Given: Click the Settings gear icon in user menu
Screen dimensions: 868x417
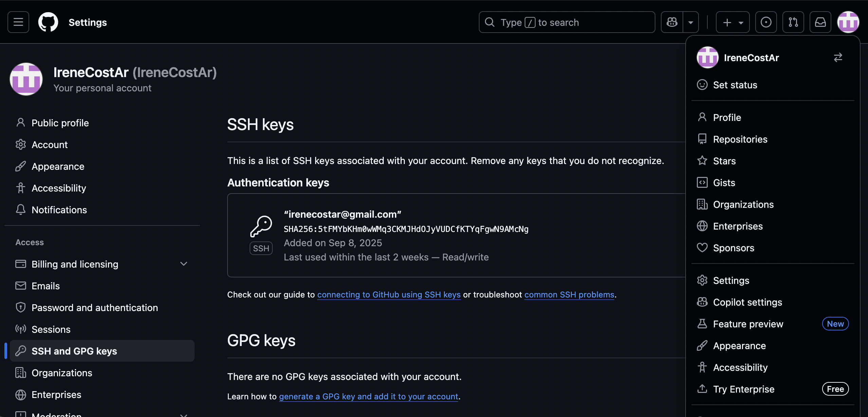Looking at the screenshot, I should [702, 280].
